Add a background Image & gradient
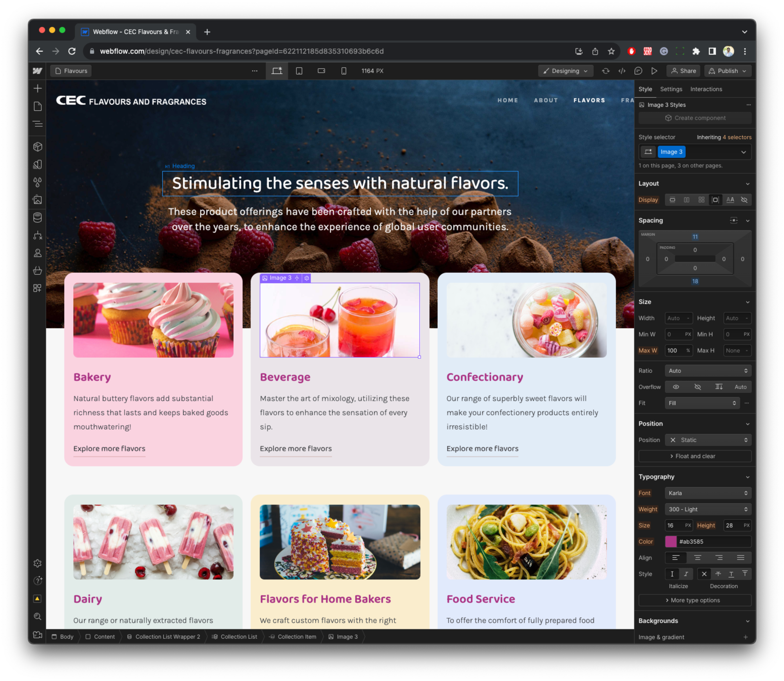 [x=746, y=637]
